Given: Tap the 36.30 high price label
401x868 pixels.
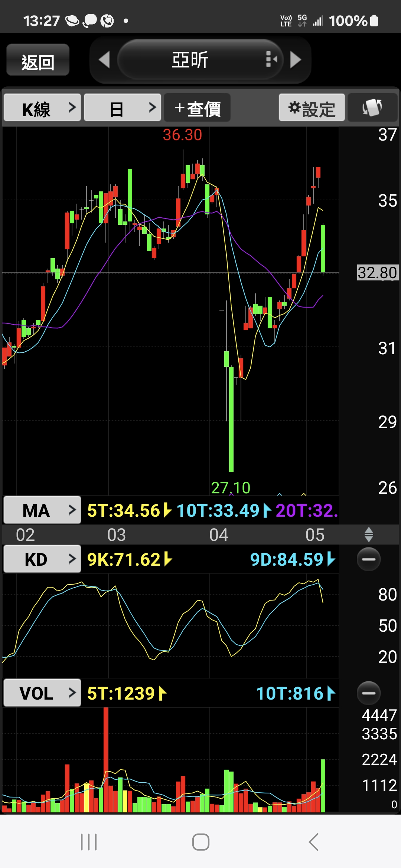Looking at the screenshot, I should point(182,135).
